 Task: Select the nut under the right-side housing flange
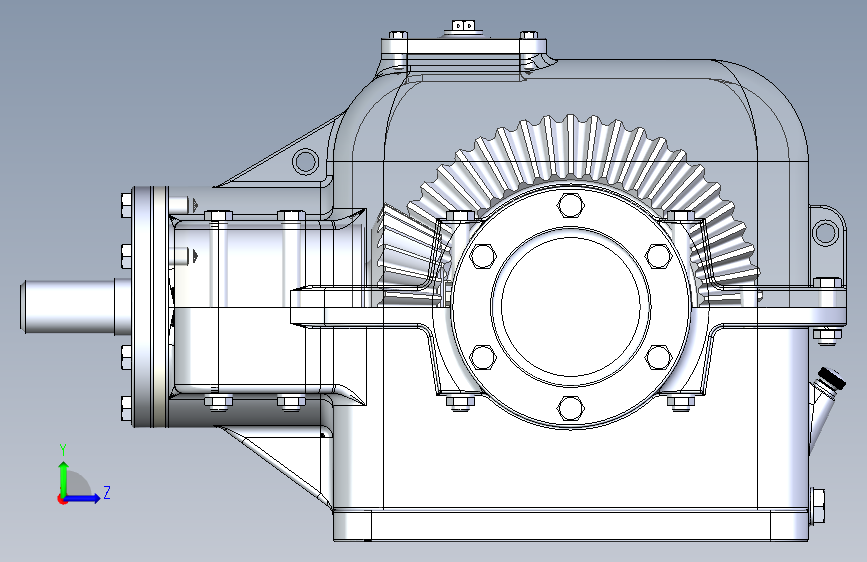[827, 335]
